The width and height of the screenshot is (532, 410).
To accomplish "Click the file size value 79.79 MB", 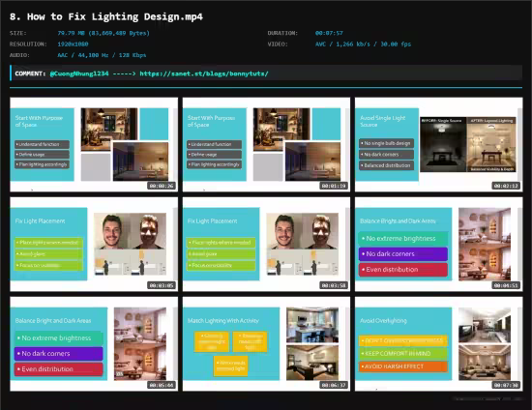I will pyautogui.click(x=103, y=33).
